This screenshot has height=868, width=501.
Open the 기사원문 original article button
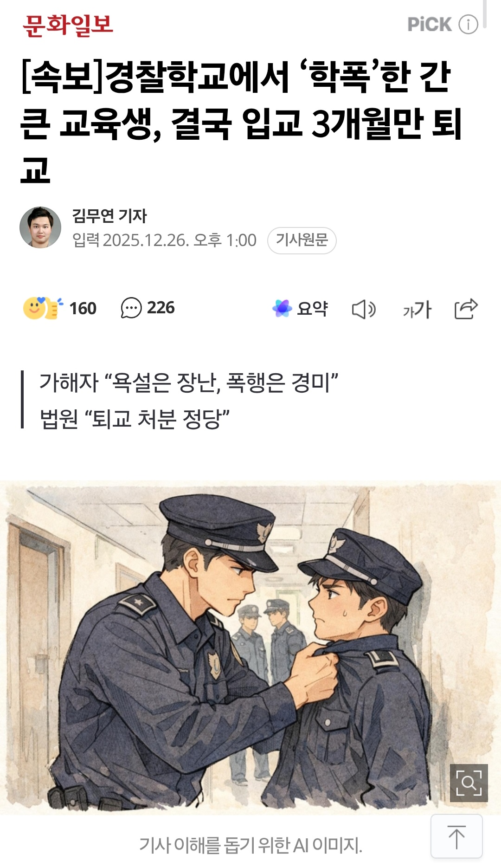(302, 240)
